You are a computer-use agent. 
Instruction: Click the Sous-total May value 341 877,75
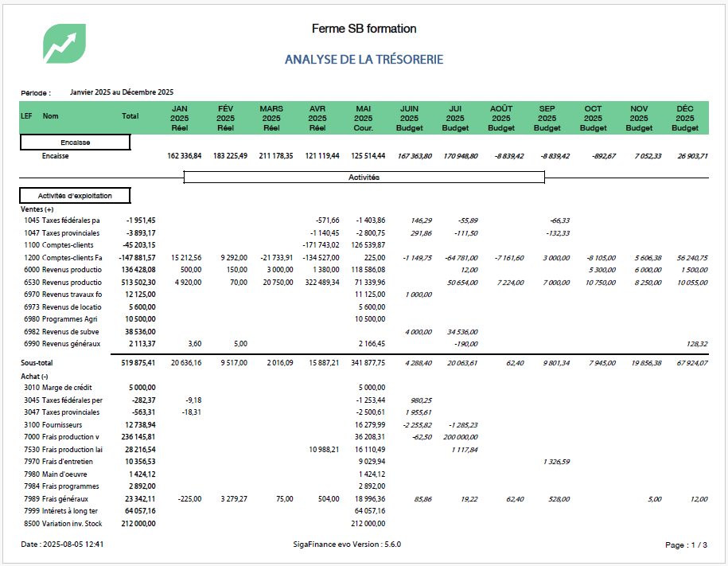[368, 362]
